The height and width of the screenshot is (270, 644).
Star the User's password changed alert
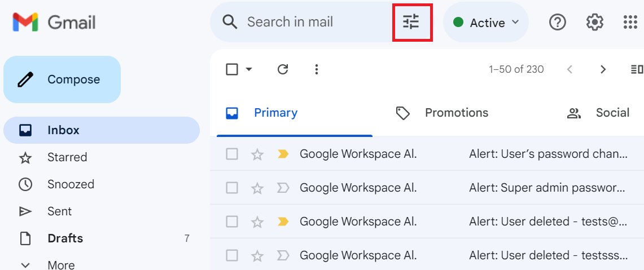tap(257, 154)
